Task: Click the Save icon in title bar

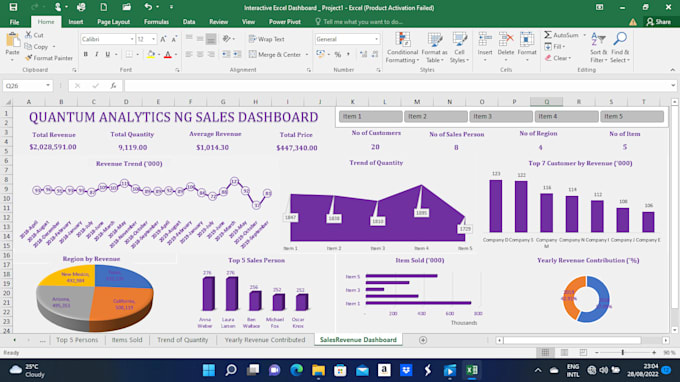Action: tap(13, 7)
